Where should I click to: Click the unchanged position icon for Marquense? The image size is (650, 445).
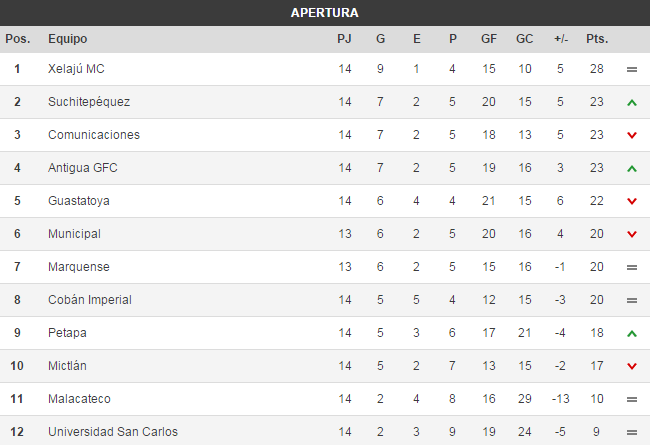pyautogui.click(x=631, y=268)
